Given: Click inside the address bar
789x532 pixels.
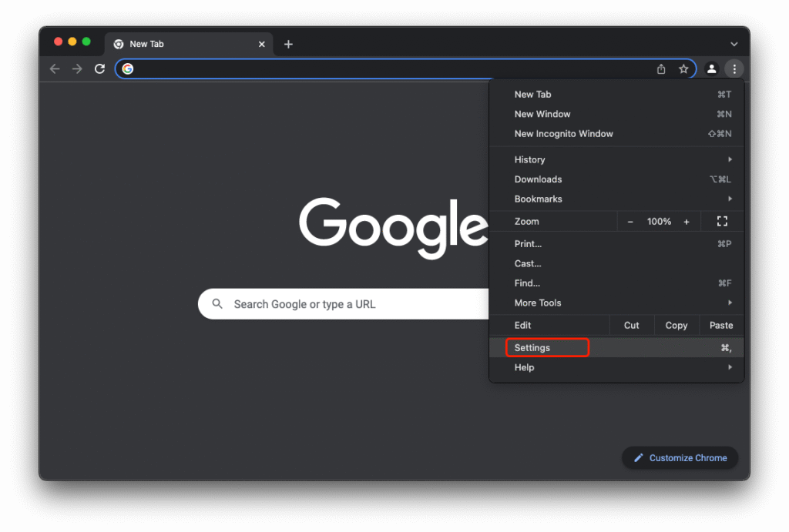Looking at the screenshot, I should [x=347, y=69].
